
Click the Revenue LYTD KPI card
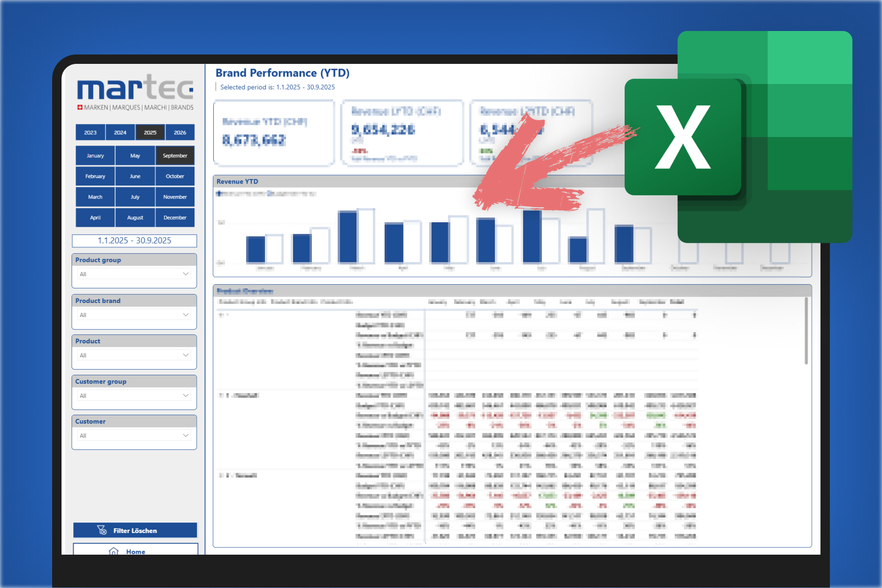click(402, 133)
